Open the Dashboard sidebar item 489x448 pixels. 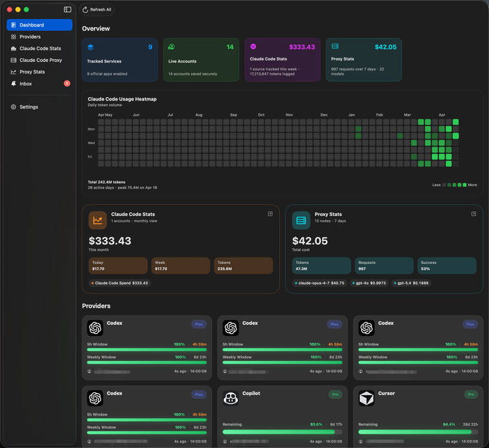39,25
